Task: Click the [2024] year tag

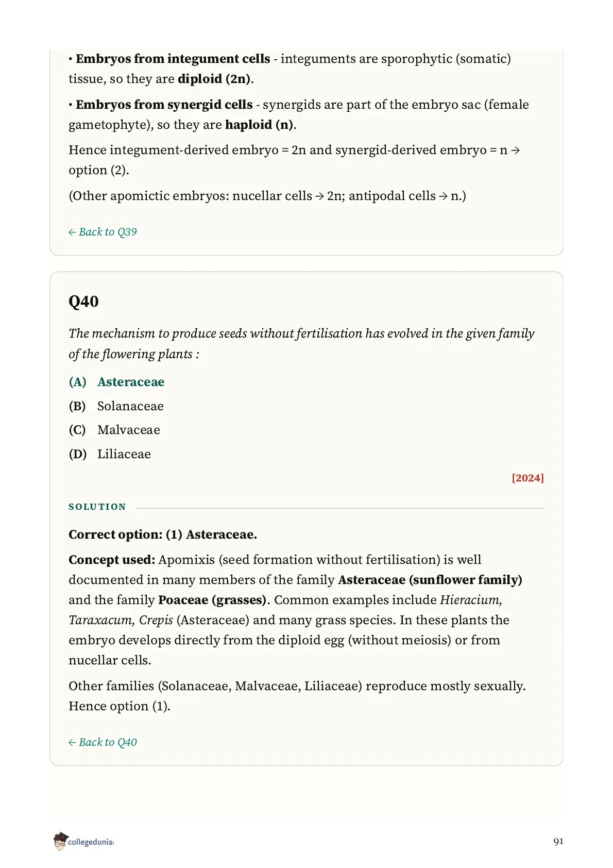Action: [527, 478]
